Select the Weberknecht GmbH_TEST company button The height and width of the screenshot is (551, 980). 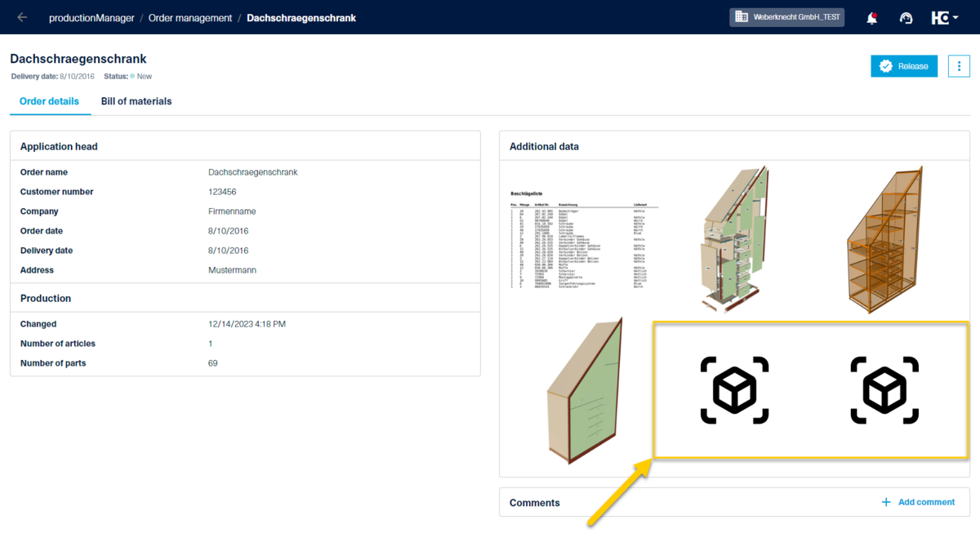786,16
